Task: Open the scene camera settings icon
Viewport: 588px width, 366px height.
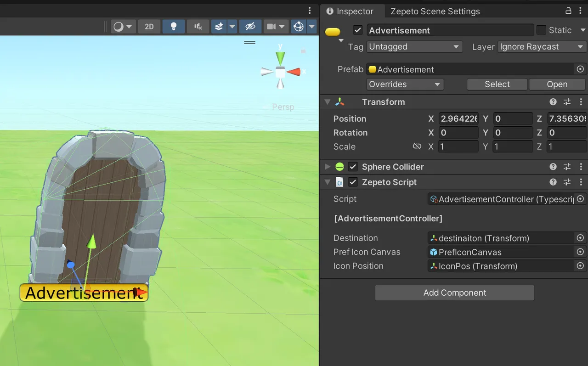Action: pyautogui.click(x=271, y=26)
